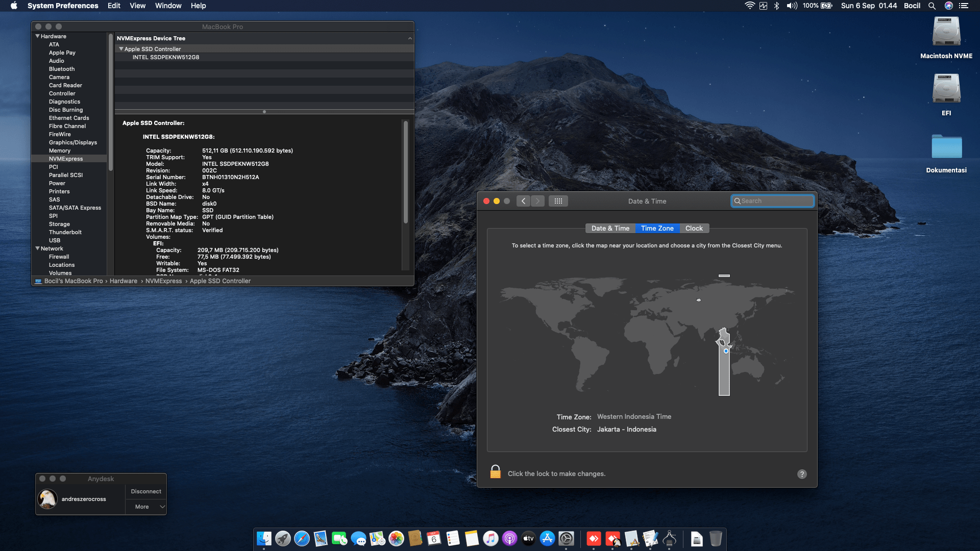Select Storage in the hardware sidebar
Viewport: 980px width, 551px height.
click(59, 224)
